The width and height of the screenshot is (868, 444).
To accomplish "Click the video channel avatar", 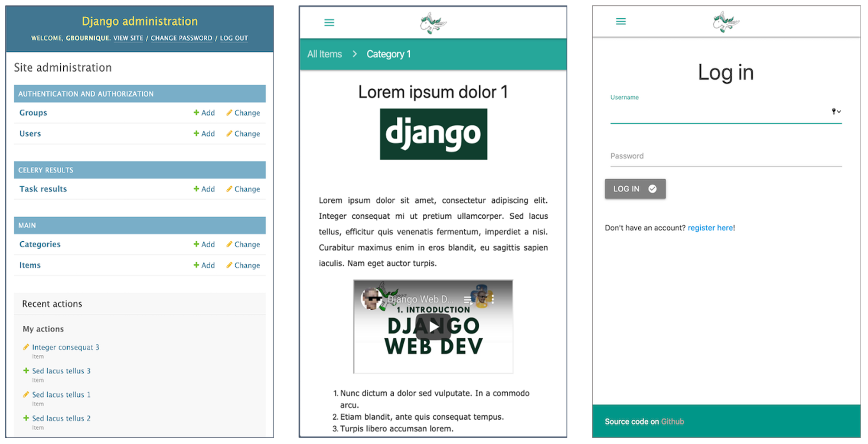I will click(x=372, y=299).
